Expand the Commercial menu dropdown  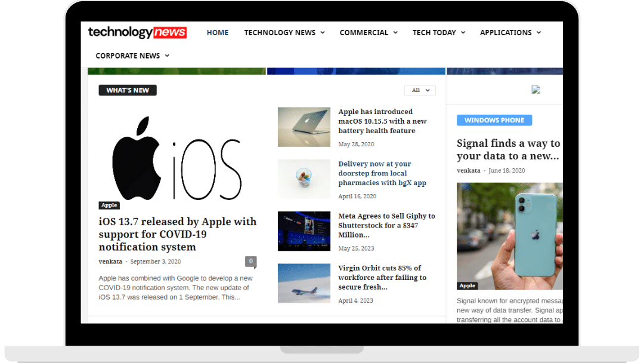click(x=369, y=33)
